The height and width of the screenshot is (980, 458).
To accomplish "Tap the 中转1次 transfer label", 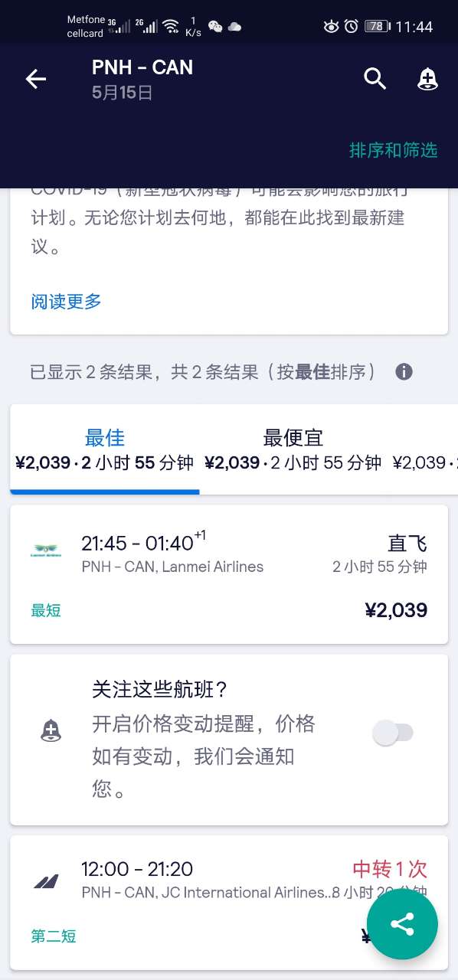I will [390, 869].
